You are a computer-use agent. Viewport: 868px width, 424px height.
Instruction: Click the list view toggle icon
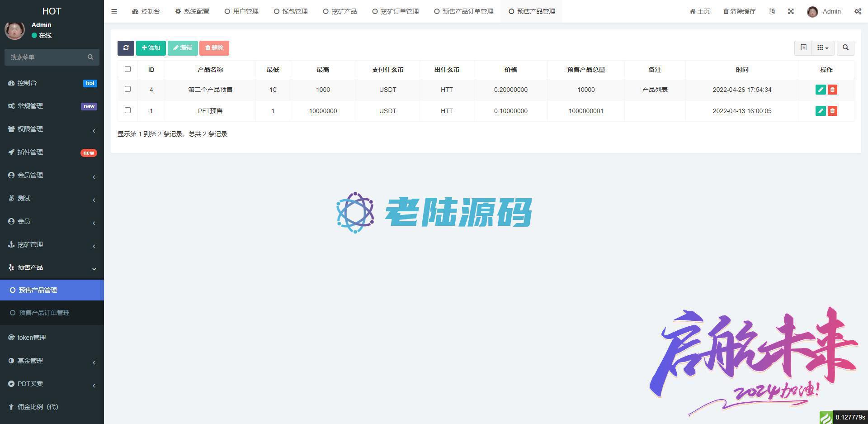[x=803, y=48]
